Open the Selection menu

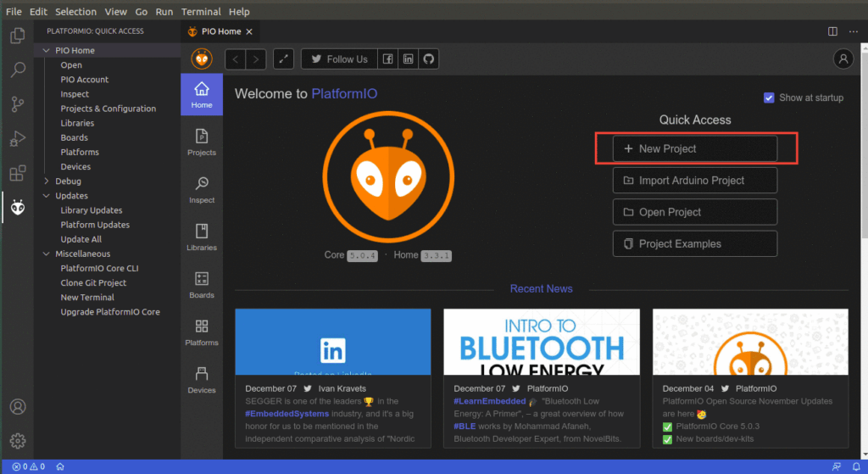(75, 12)
